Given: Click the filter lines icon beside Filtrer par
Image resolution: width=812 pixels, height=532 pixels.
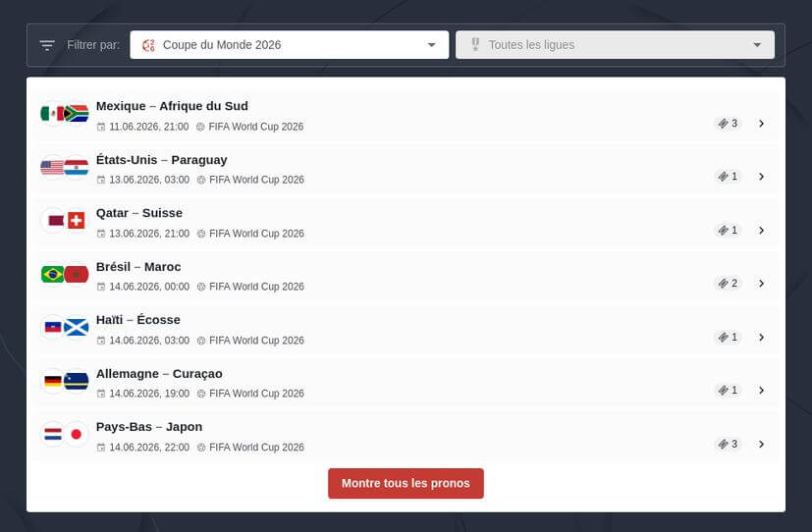Looking at the screenshot, I should pyautogui.click(x=47, y=45).
